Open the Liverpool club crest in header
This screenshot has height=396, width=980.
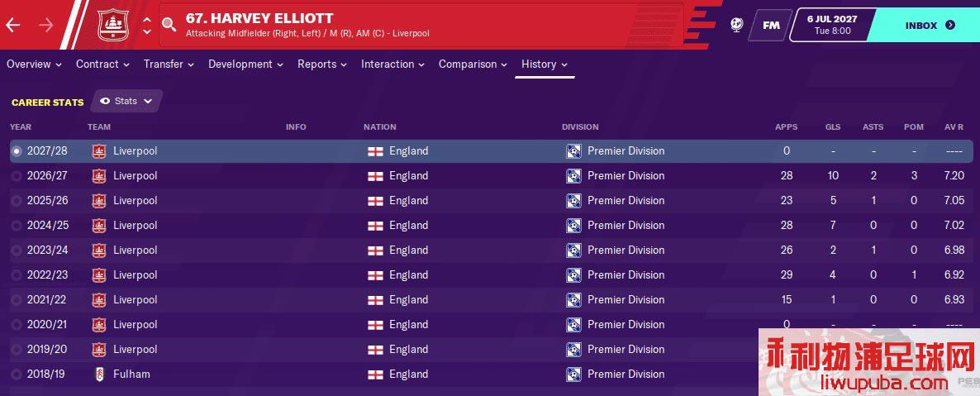pyautogui.click(x=112, y=25)
